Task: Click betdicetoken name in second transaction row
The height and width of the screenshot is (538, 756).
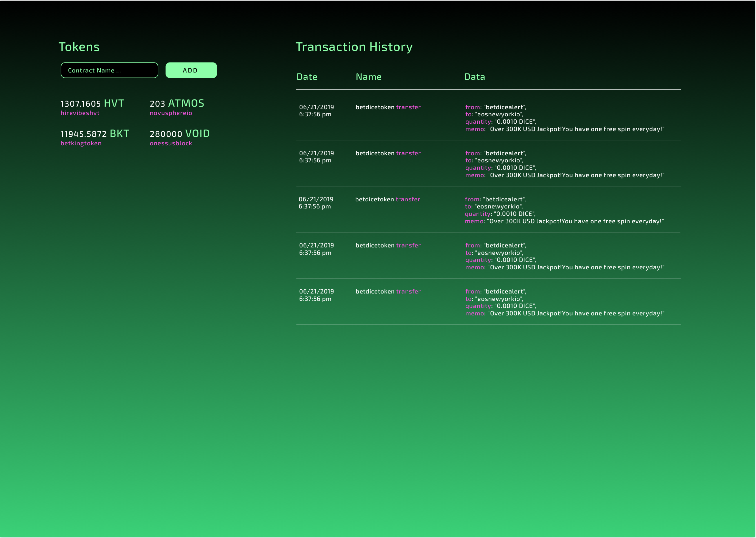Action: point(375,153)
